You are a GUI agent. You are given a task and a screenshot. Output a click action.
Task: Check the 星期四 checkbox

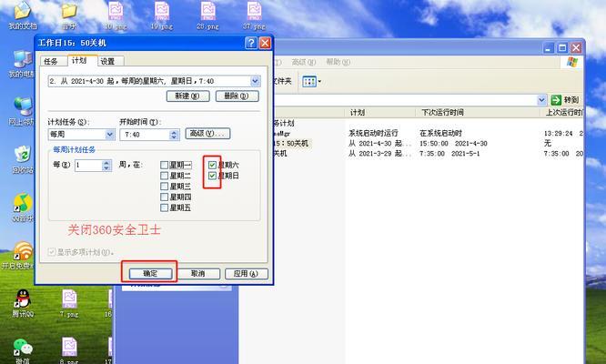tap(164, 197)
